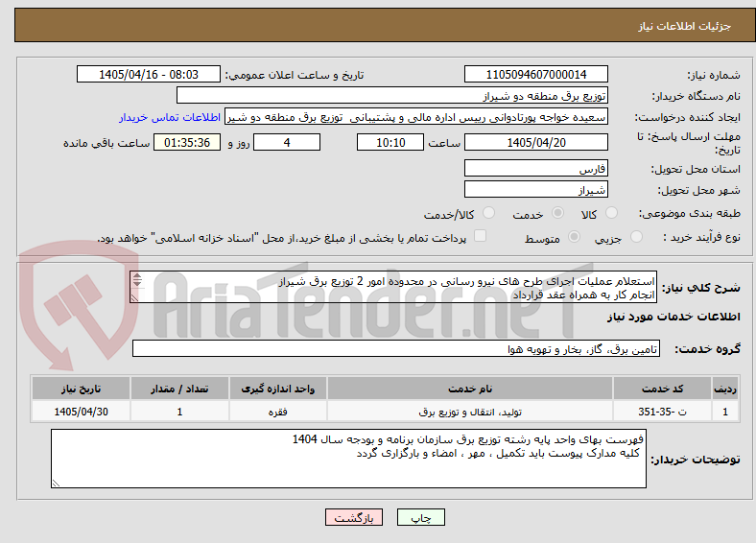The height and width of the screenshot is (543, 756).
Task: Click the توضیحات خریدار label
Action: tap(696, 460)
